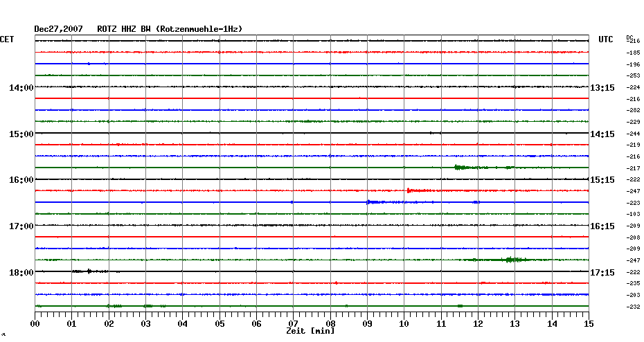
Task: Select DC offset value -208
Action: coord(634,237)
